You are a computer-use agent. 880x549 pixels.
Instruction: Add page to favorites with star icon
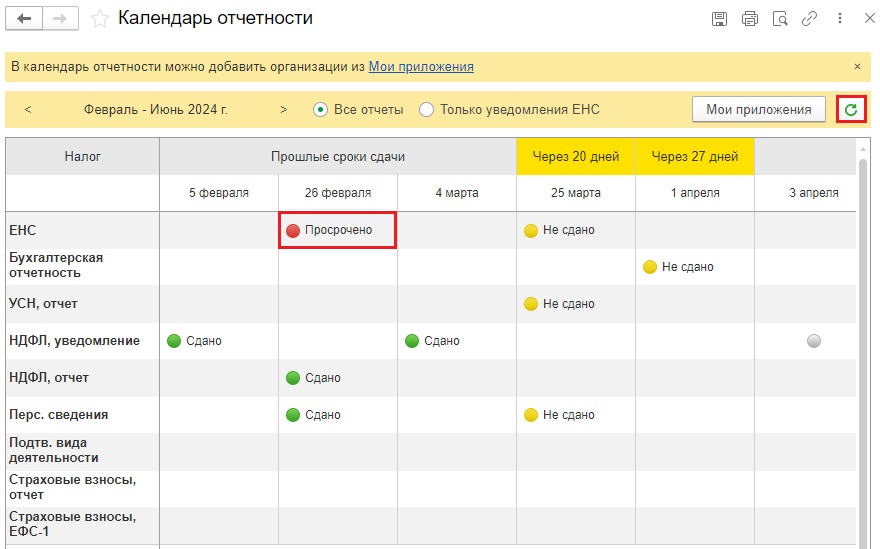click(x=100, y=19)
